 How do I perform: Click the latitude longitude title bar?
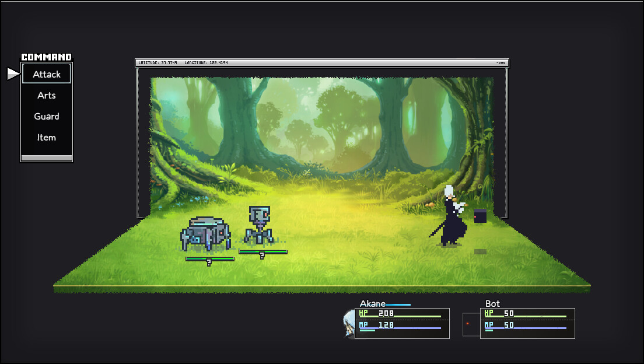tap(322, 63)
